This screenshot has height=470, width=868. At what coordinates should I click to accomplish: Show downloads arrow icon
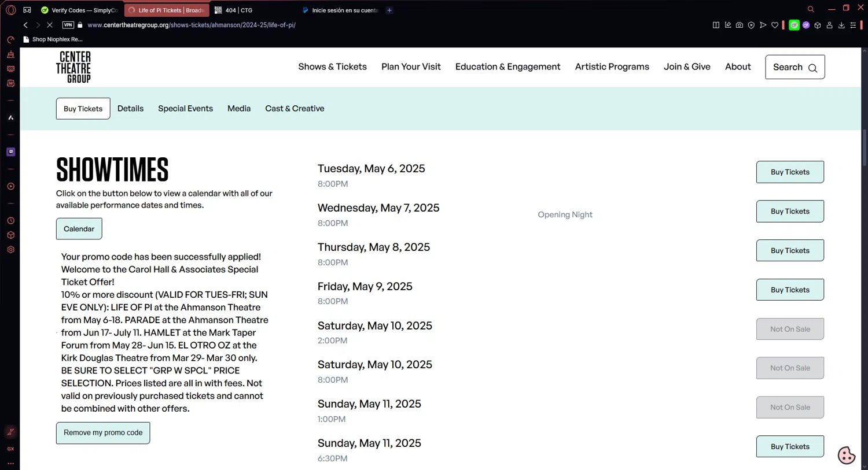(x=841, y=25)
